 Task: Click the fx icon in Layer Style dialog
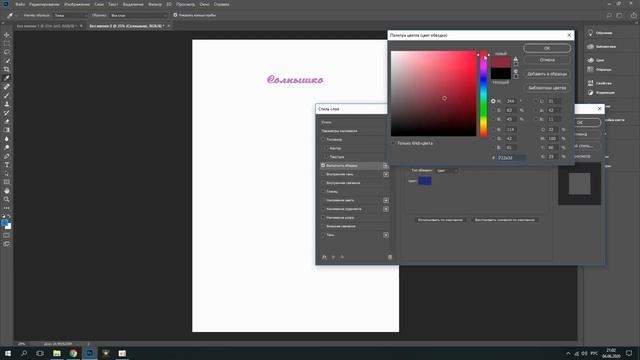tap(324, 257)
